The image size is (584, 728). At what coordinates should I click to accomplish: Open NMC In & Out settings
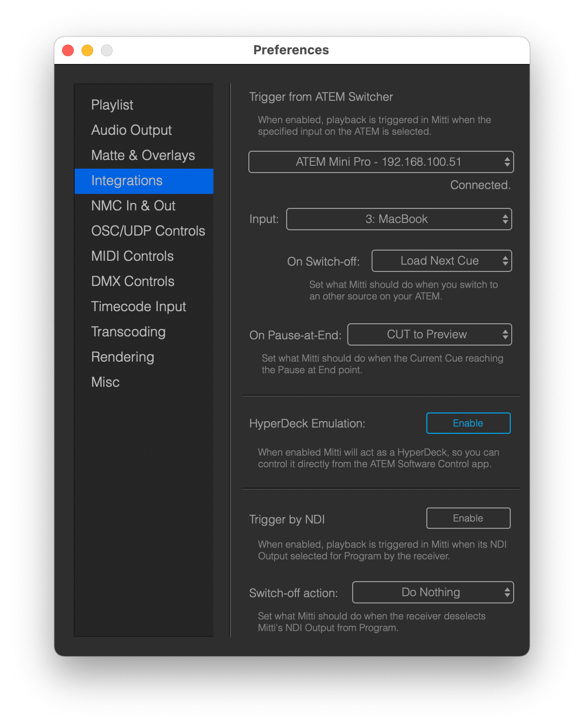point(133,206)
